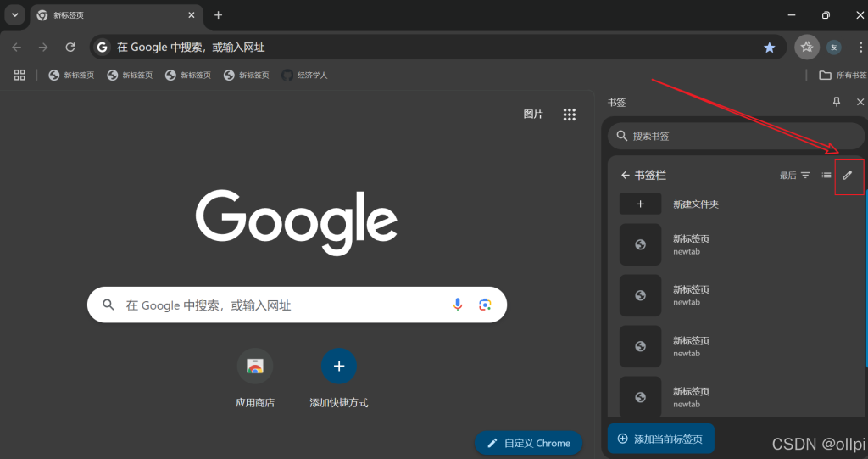Open a new tab with the plus button
Image resolution: width=868 pixels, height=459 pixels.
218,15
